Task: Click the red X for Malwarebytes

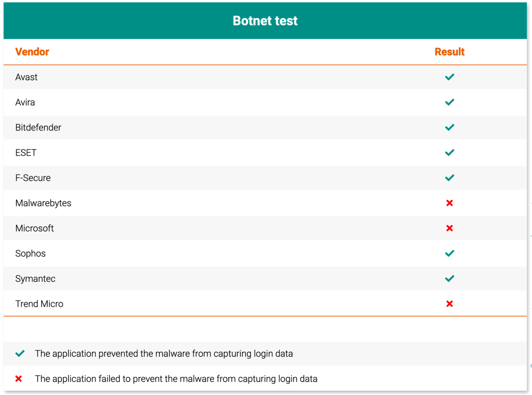Action: click(449, 203)
